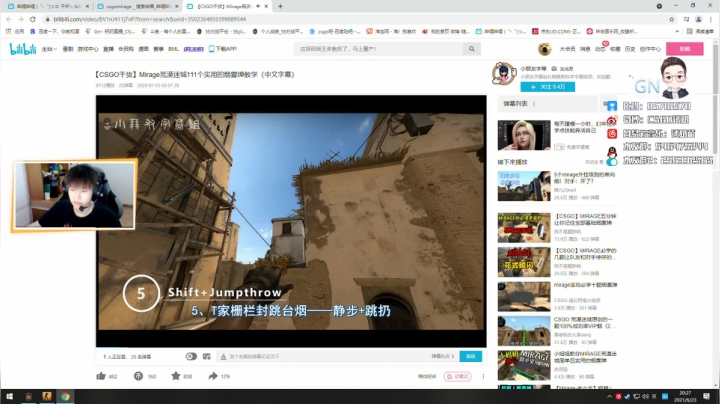Share the video using the arrow icon

(213, 376)
